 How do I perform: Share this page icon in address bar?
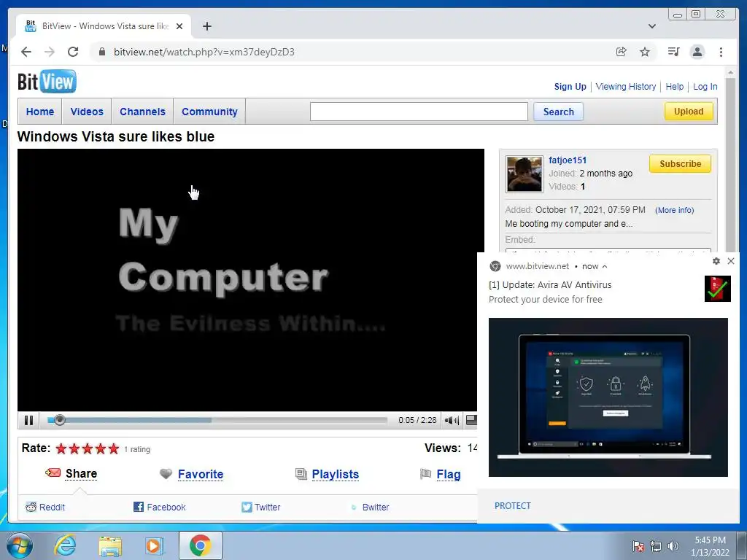pos(622,52)
